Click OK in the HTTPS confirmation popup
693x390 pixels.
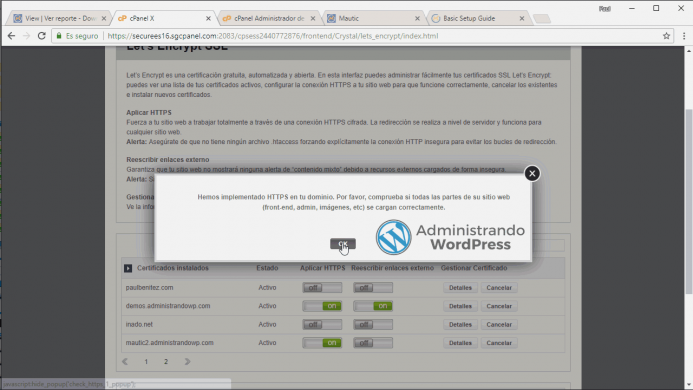coord(343,244)
